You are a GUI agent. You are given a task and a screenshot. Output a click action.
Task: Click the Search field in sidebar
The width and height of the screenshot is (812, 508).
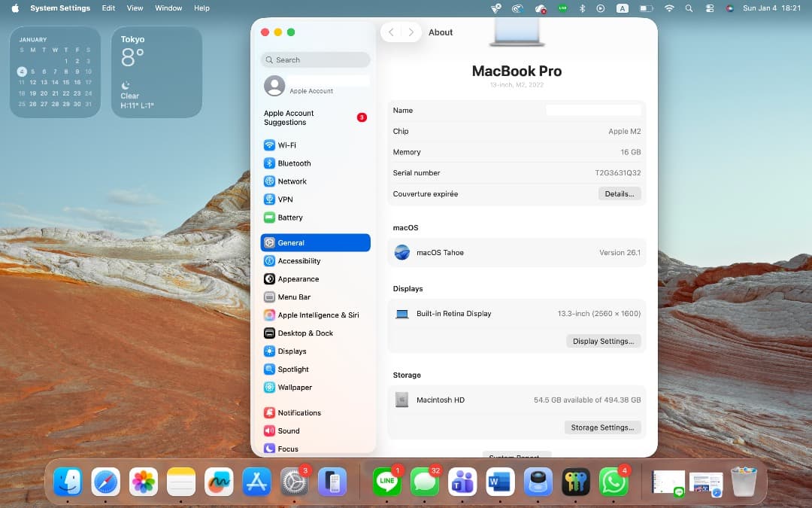pos(316,60)
